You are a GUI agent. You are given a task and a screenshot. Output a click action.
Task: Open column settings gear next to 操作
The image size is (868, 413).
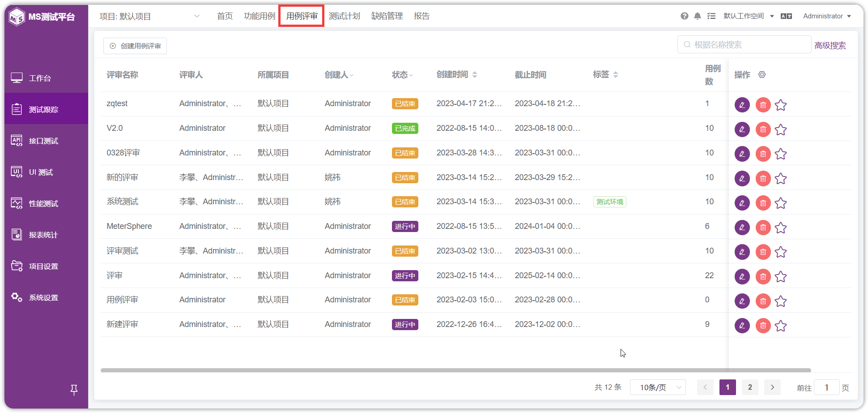click(x=762, y=74)
